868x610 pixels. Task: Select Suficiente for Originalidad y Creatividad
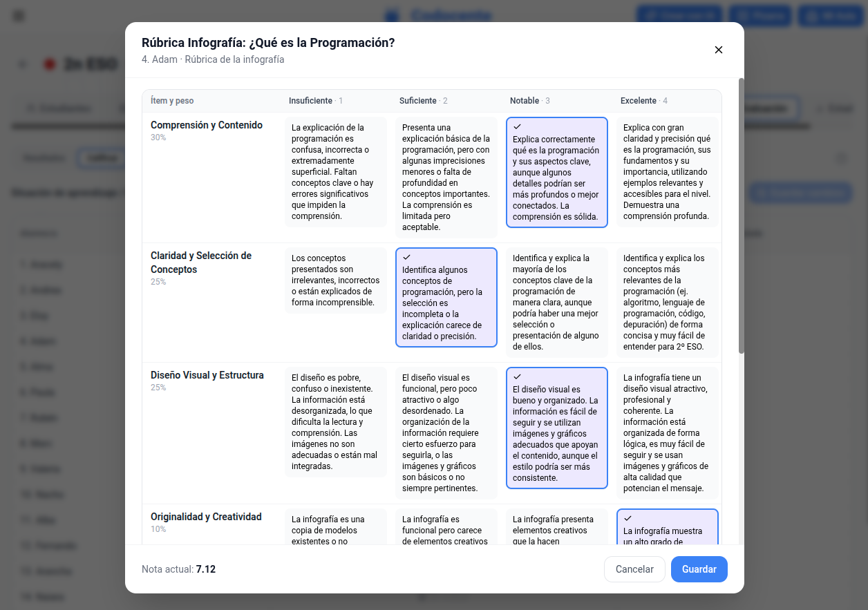446,527
